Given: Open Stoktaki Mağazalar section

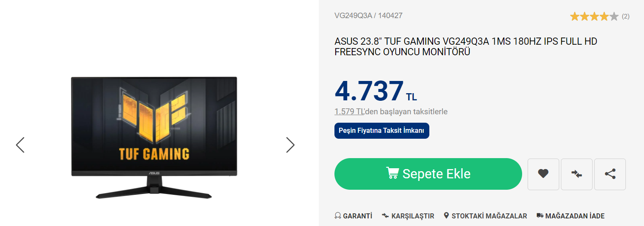Looking at the screenshot, I should click(x=485, y=216).
